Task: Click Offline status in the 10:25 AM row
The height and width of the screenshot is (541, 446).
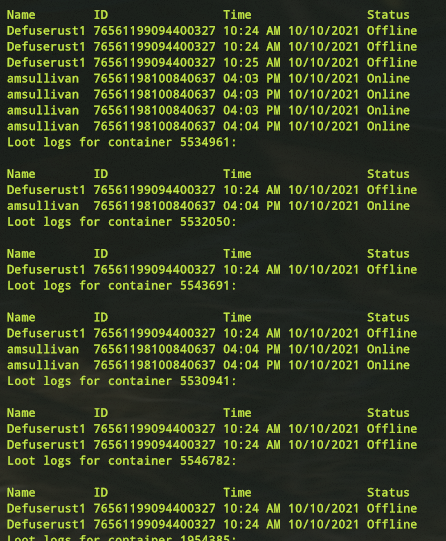Action: [x=392, y=62]
